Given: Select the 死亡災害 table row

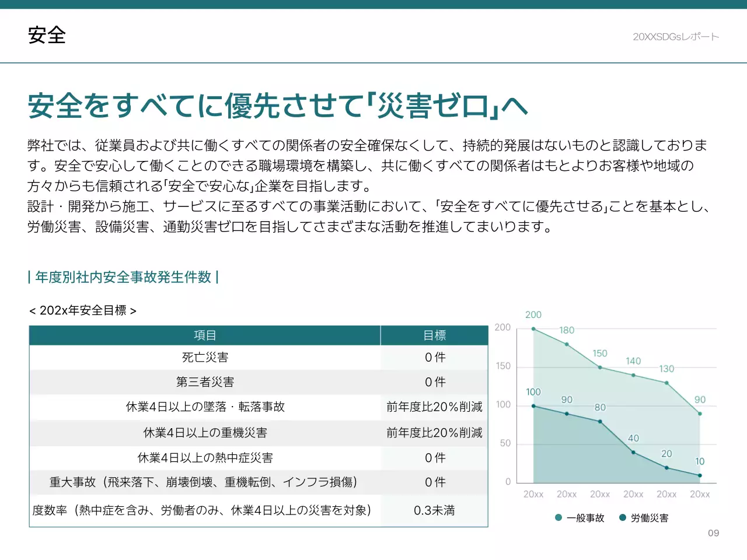Looking at the screenshot, I should point(204,357).
